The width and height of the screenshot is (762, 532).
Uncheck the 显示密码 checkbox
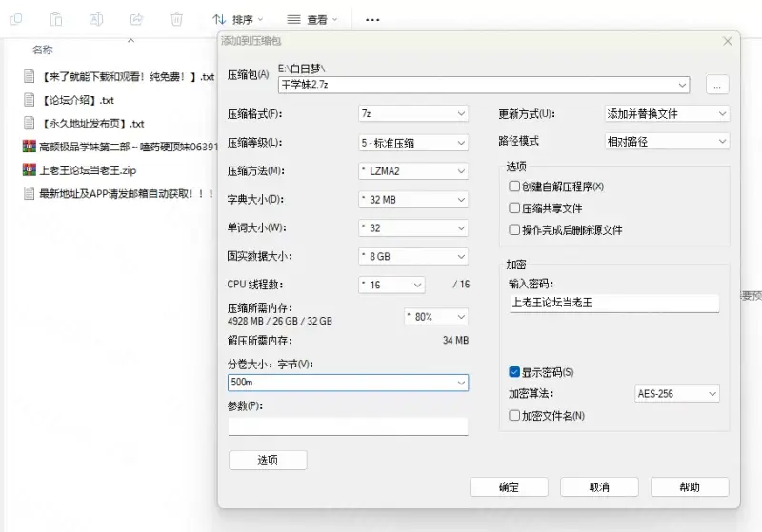tap(515, 372)
